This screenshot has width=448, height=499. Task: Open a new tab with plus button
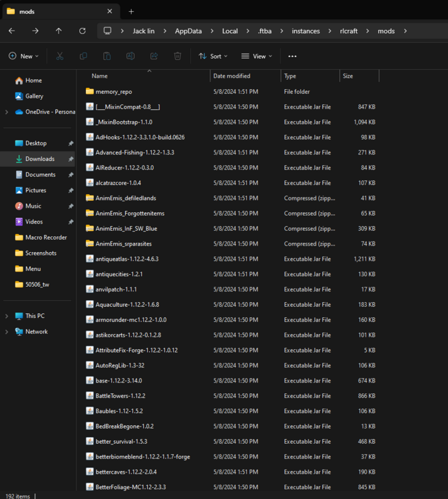coord(131,12)
